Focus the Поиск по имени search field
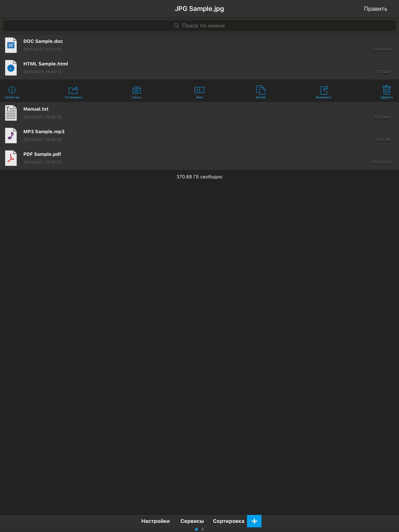 199,26
